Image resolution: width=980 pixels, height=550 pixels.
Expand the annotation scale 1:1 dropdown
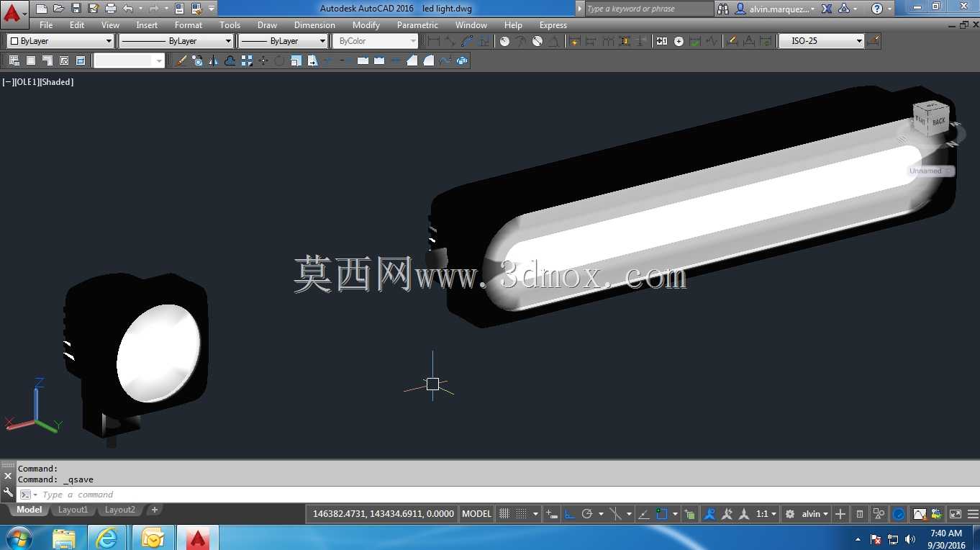(766, 514)
